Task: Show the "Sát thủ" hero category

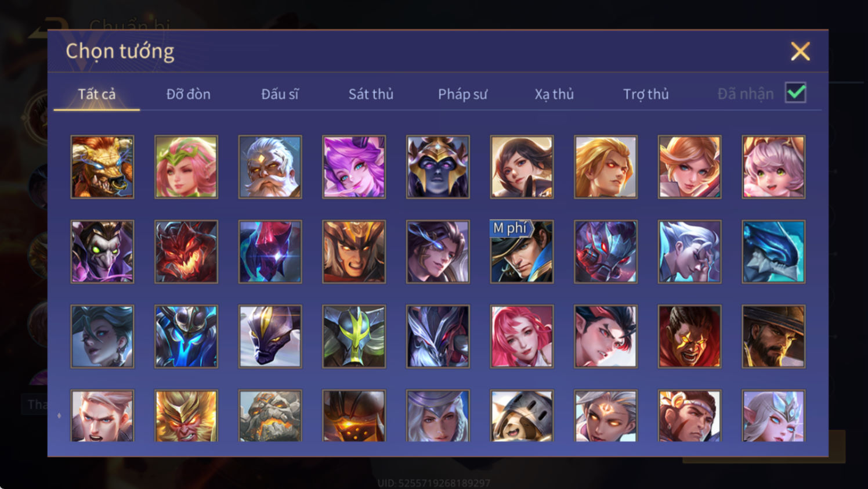Action: pyautogui.click(x=371, y=94)
